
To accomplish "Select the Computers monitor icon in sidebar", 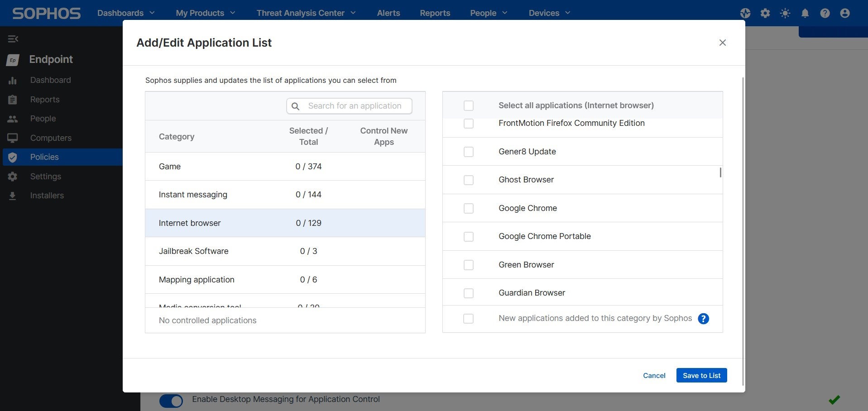I will click(13, 138).
